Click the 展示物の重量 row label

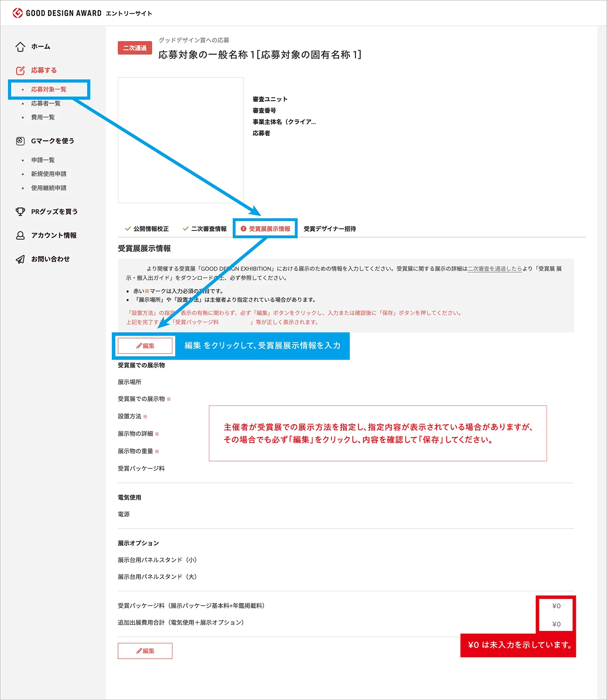coord(136,451)
